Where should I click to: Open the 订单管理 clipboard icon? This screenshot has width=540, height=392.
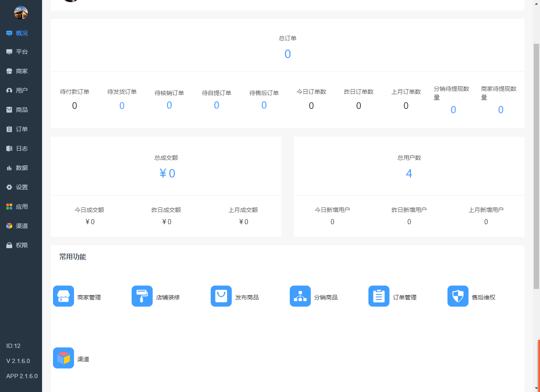pos(379,296)
